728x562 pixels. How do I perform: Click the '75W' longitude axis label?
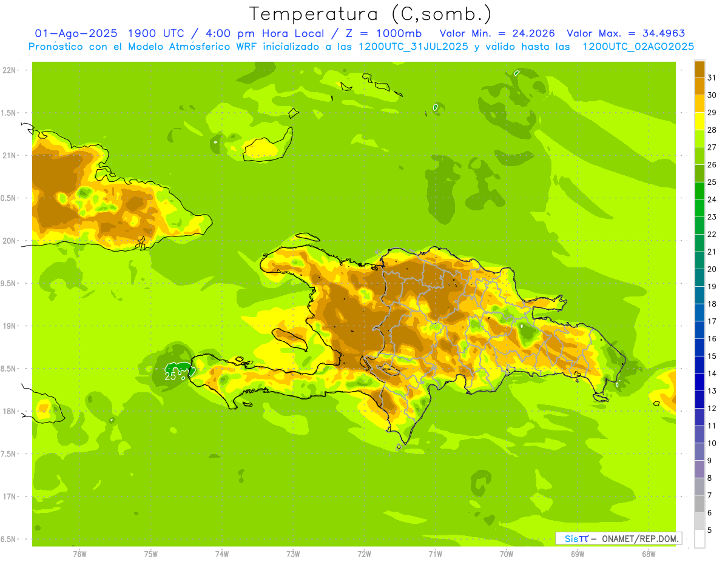point(151,554)
